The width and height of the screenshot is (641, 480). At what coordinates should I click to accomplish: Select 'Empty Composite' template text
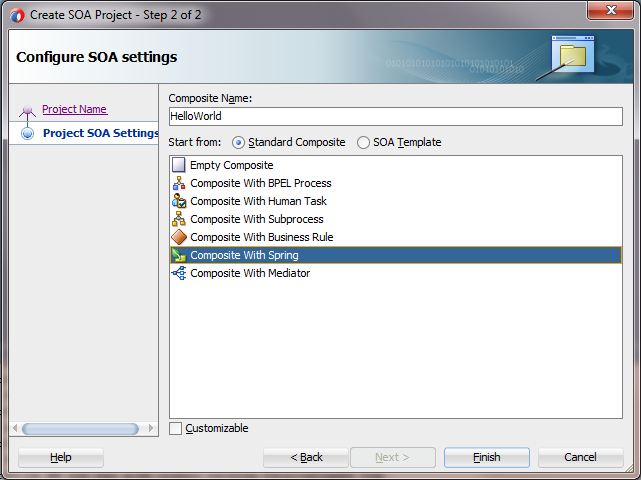(231, 165)
